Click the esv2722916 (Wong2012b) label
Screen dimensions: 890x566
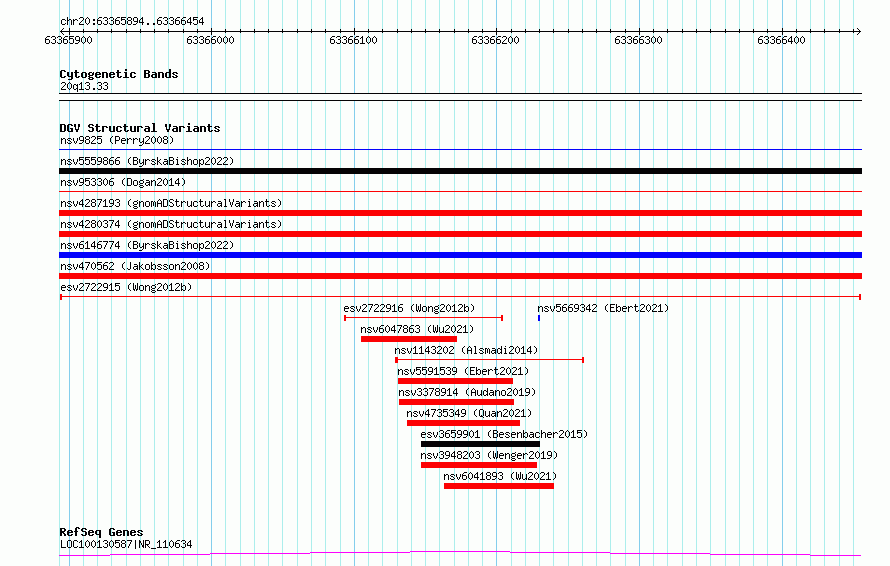tap(409, 309)
